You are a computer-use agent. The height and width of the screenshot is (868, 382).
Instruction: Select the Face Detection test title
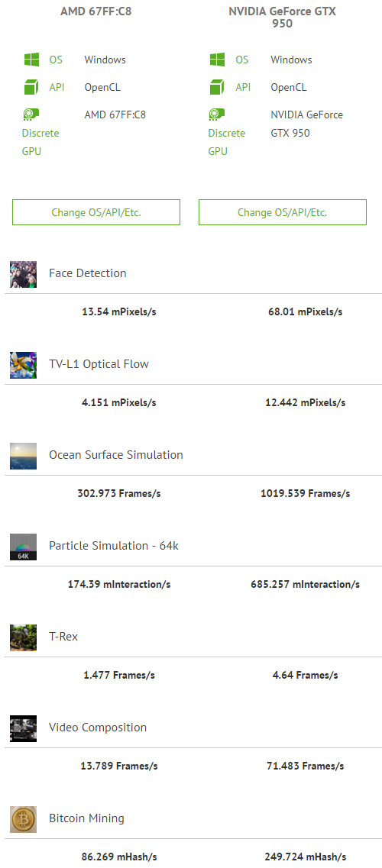point(87,273)
